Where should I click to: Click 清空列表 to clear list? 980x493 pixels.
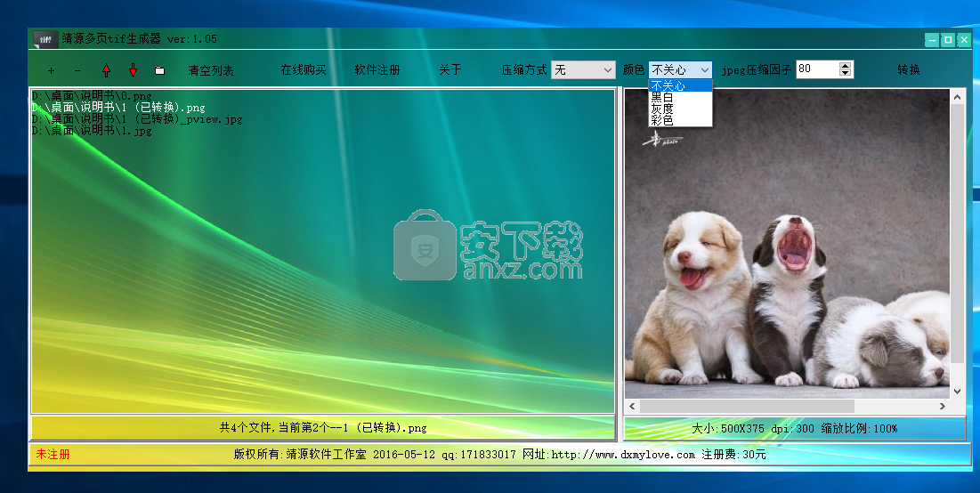point(211,70)
